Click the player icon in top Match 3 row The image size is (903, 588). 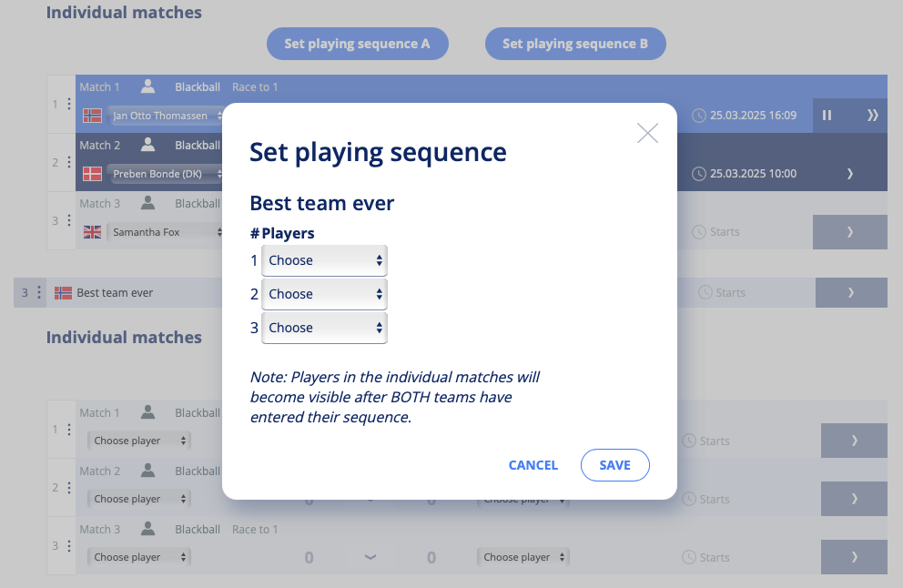(148, 203)
